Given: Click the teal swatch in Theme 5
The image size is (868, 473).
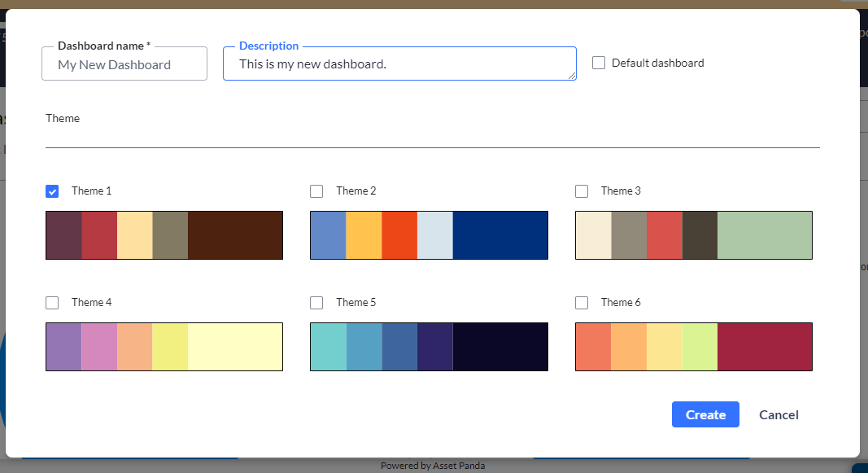Looking at the screenshot, I should click(x=329, y=347).
